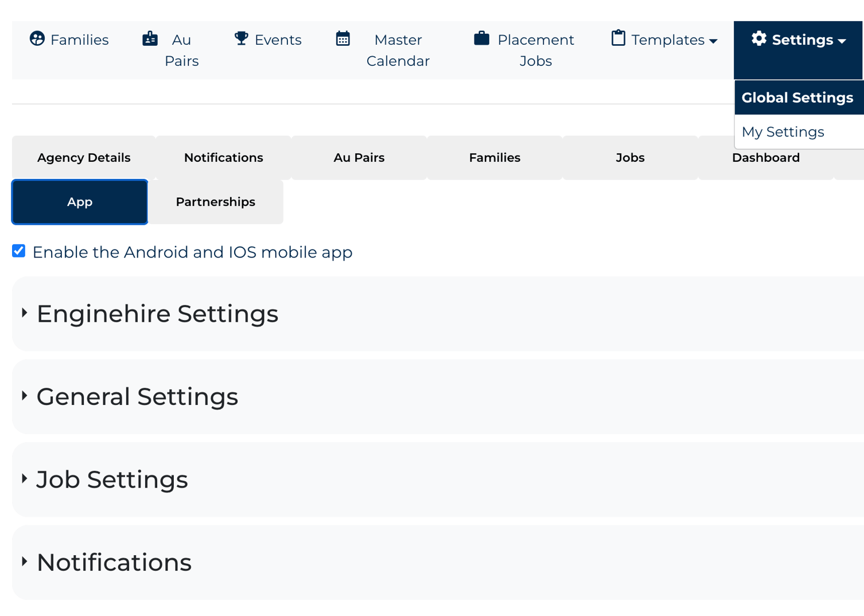The image size is (864, 616).
Task: Select Global Settings from the menu
Action: coord(797,98)
